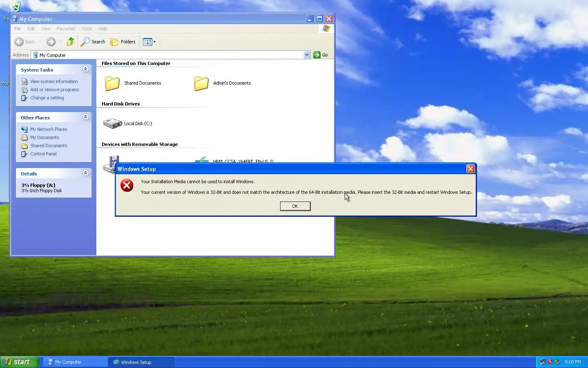Screen dimensions: 588x368
Task: Toggle the Folders pane from the toolbar
Action: point(123,42)
